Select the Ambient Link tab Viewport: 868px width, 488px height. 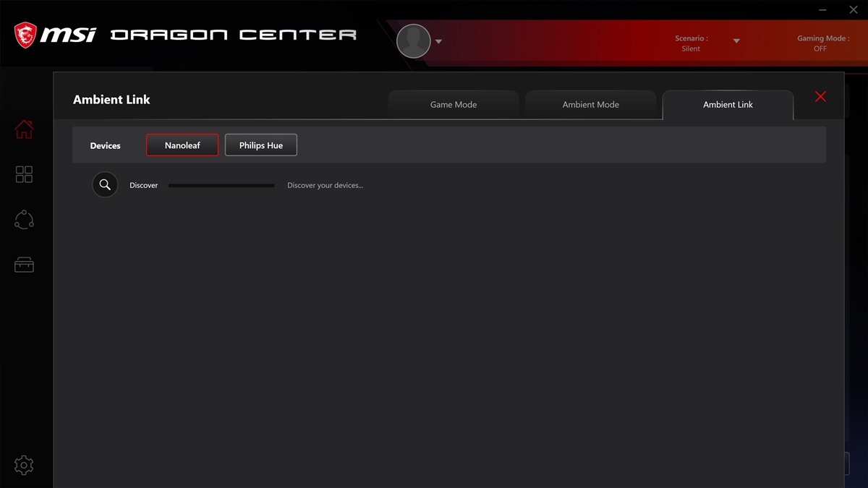pos(728,105)
